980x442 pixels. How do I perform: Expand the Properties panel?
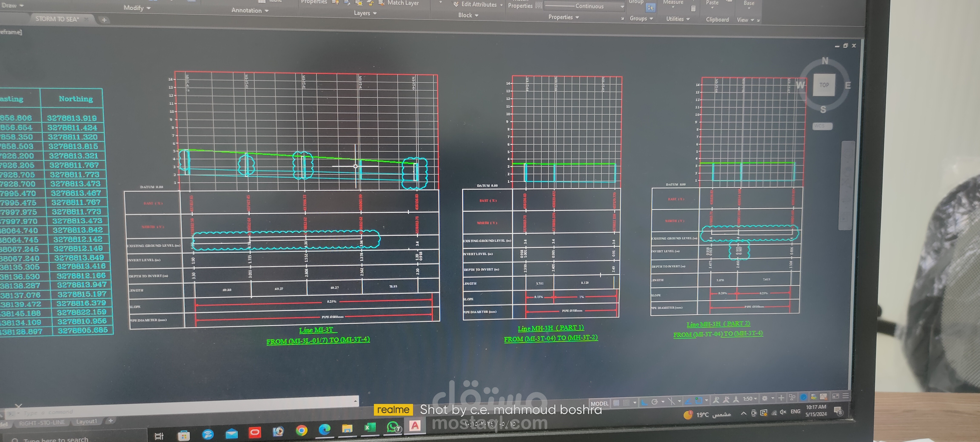(563, 17)
